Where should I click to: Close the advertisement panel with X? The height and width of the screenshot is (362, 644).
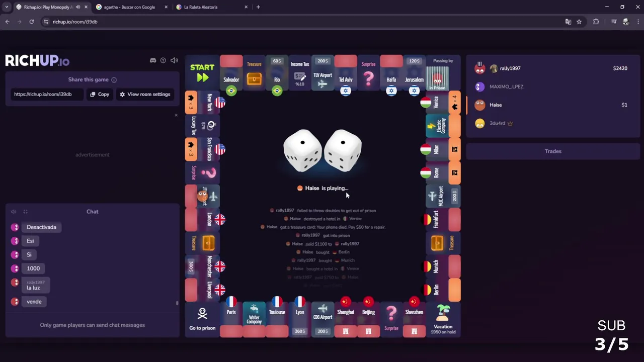(x=176, y=115)
